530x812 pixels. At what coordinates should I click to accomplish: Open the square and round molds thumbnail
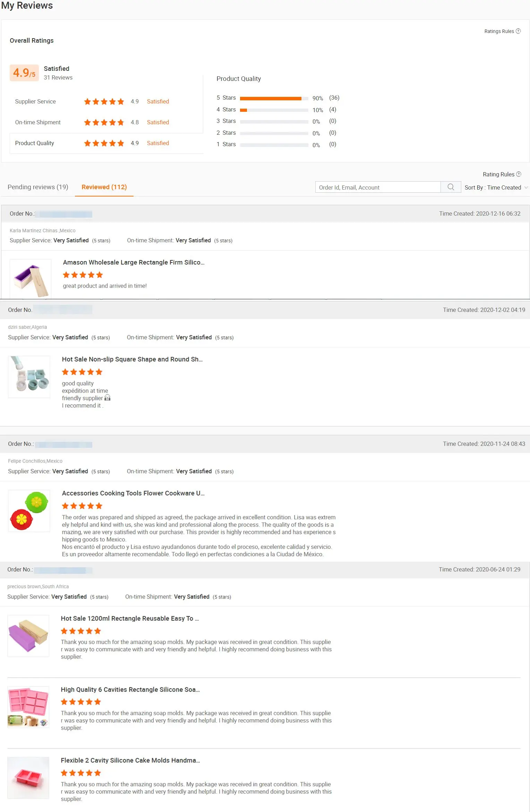[29, 377]
